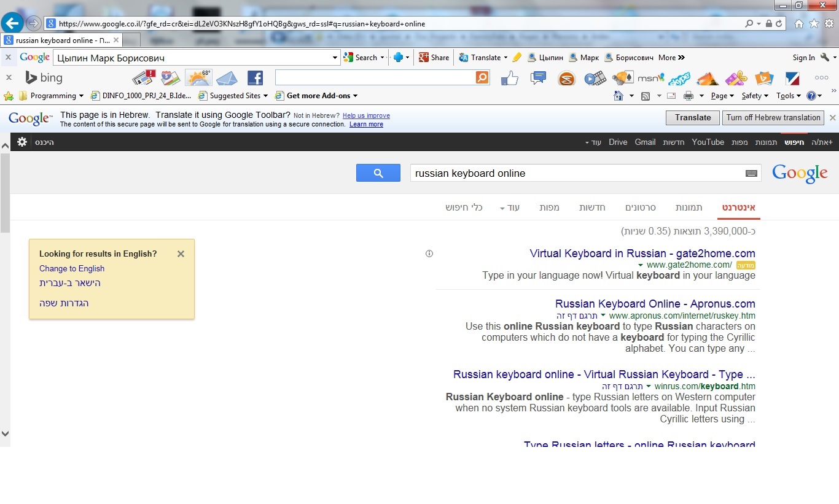Go back with the browser Back arrow
This screenshot has width=839, height=504.
(x=13, y=23)
